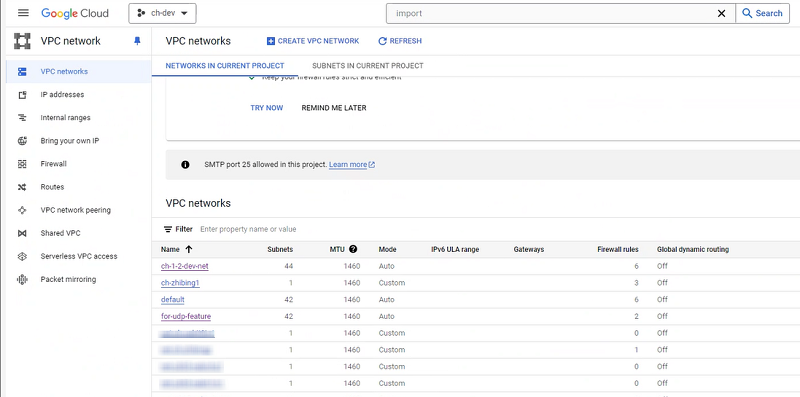Click the Routes sidebar icon
800x397 pixels.
(22, 187)
